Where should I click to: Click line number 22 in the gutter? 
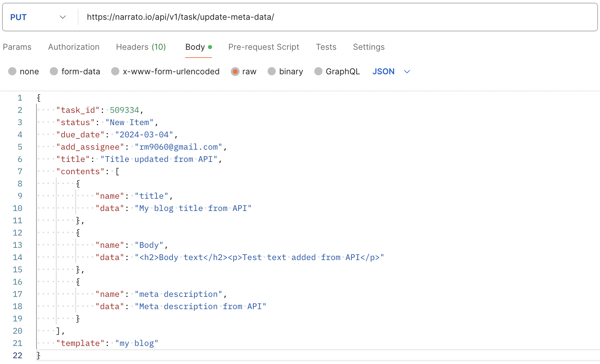click(x=17, y=355)
